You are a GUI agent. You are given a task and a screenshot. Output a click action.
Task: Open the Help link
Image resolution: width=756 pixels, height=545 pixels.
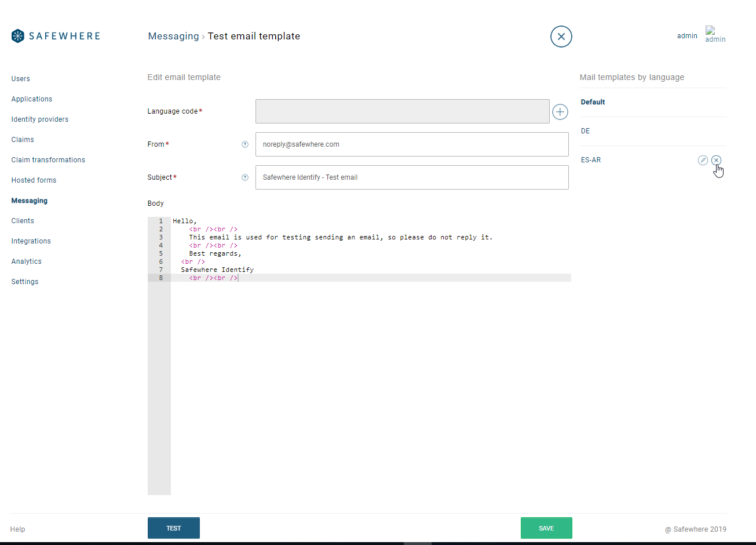point(17,529)
